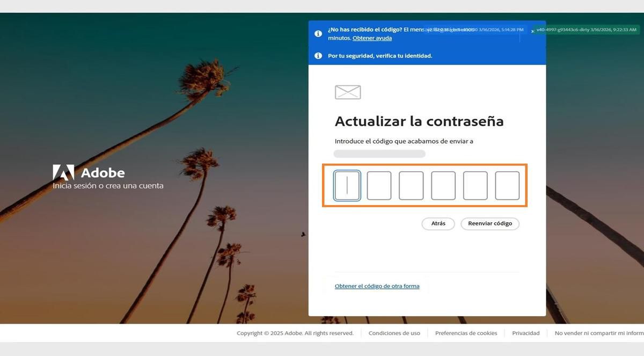
Task: Open the Obtener ayuda link
Action: [372, 38]
